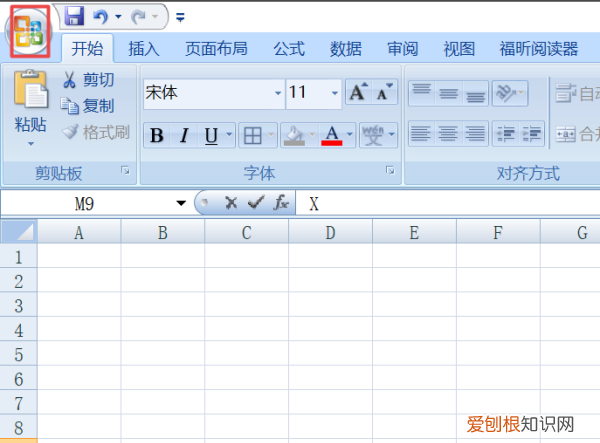Open the Name Box dropdown arrow
The width and height of the screenshot is (600, 443).
click(181, 203)
